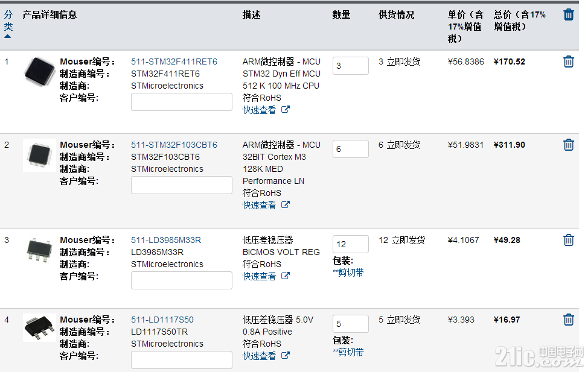Select unit price ¥51.9831
Image resolution: width=588 pixels, height=372 pixels.
coord(465,145)
